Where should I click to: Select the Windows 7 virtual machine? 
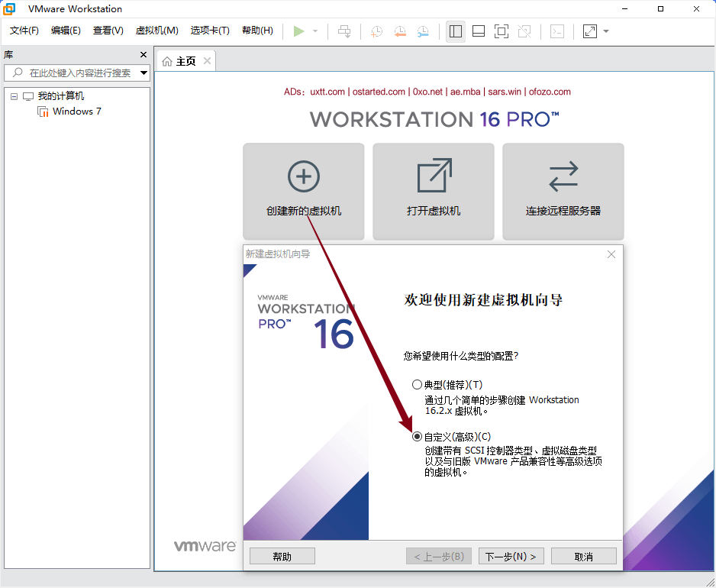[x=76, y=111]
